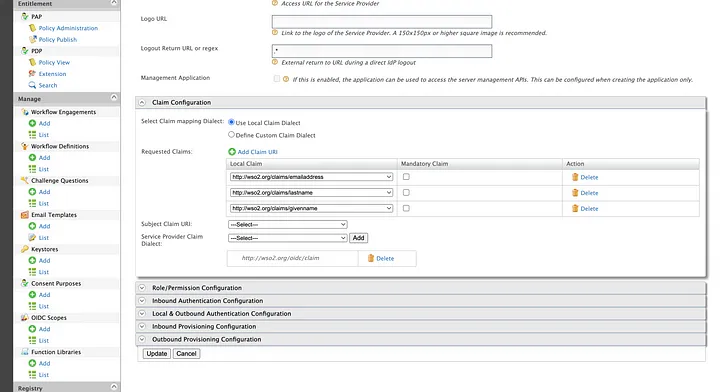Click trash icon for emailaddress claim row
Viewport: 720px width, 392px height.
(575, 177)
